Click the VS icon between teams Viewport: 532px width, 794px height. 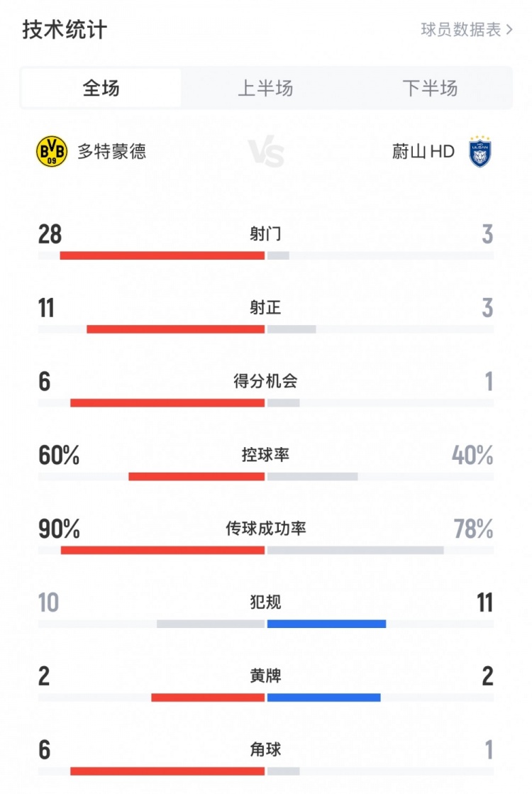point(266,152)
